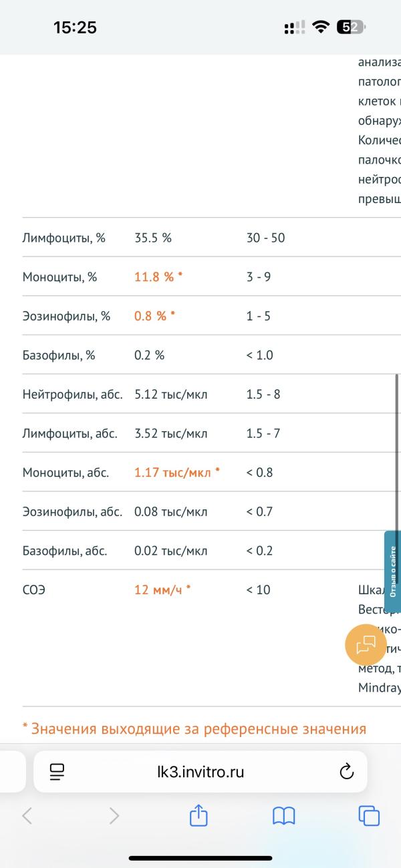Screen dimensions: 401x868
Task: Select the 'Моноциты, %' row label
Action: 59,276
